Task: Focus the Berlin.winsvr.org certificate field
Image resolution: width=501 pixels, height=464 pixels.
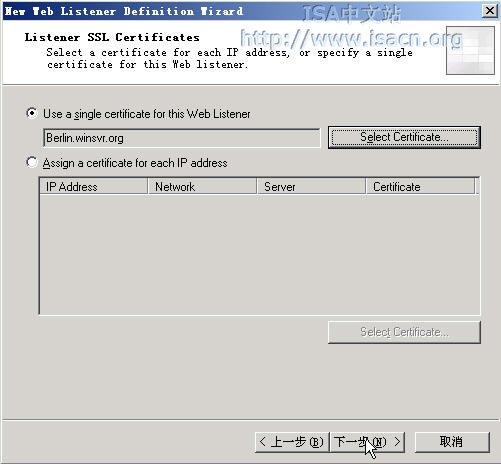Action: 182,138
